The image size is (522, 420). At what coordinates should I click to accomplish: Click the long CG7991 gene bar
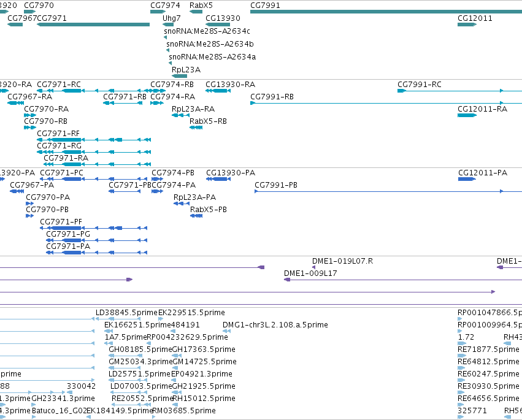[386, 12]
